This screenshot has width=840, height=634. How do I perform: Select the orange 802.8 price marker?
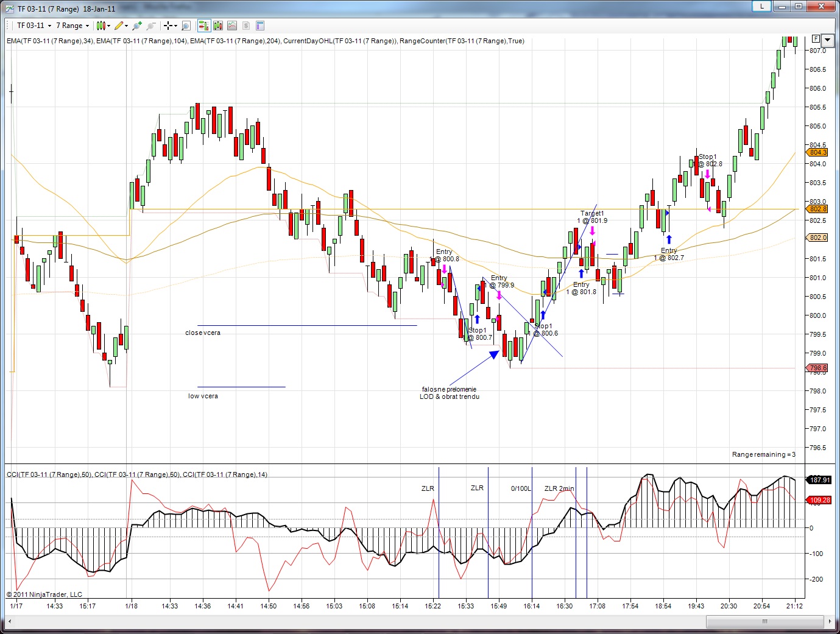click(817, 209)
